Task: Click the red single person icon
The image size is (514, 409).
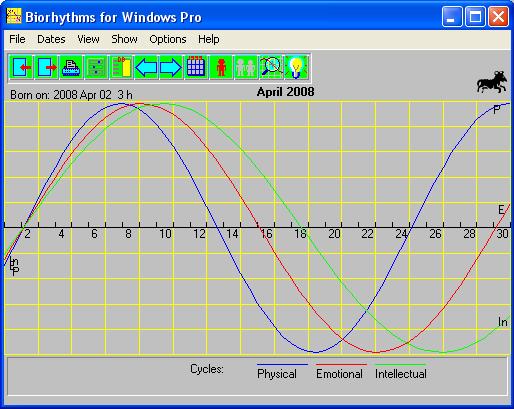Action: click(221, 68)
